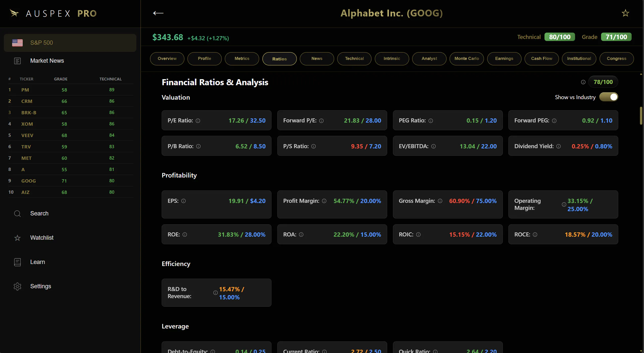Viewport: 644px width, 353px height.
Task: Click the Auspex Pro bird logo
Action: [14, 13]
